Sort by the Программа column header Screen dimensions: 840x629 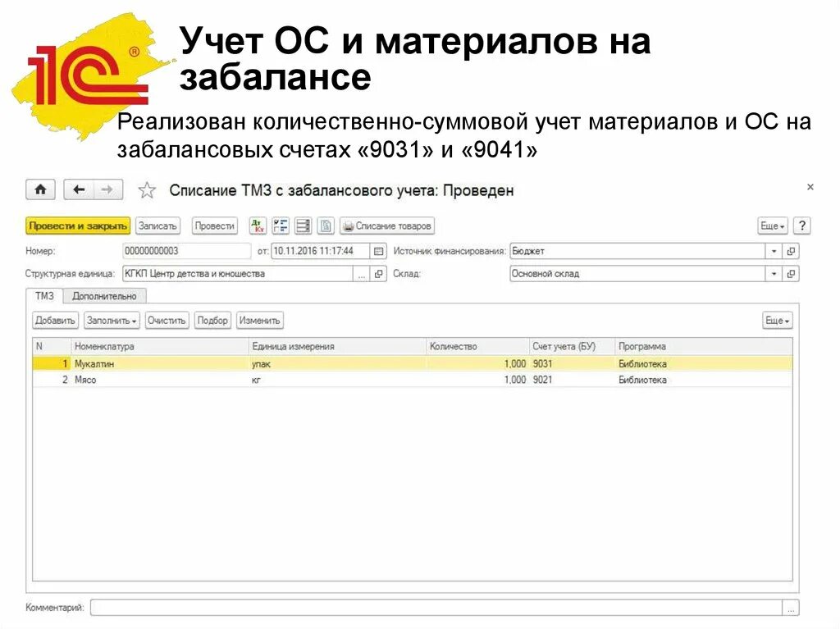click(704, 347)
